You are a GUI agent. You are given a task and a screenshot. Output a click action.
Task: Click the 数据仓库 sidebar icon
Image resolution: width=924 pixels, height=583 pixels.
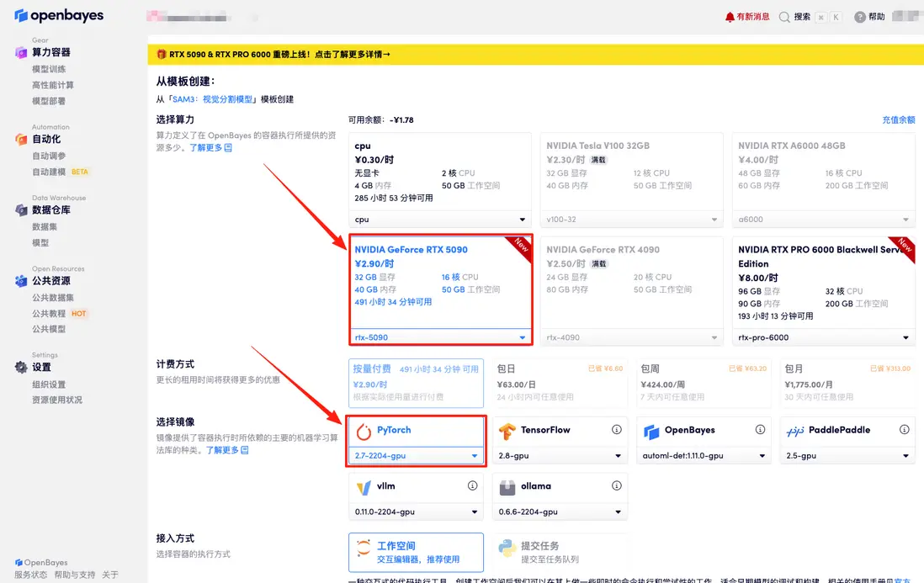[21, 209]
